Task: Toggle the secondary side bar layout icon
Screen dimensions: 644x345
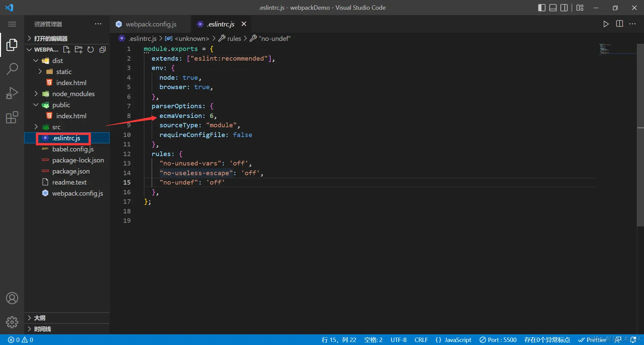Action: tap(564, 8)
